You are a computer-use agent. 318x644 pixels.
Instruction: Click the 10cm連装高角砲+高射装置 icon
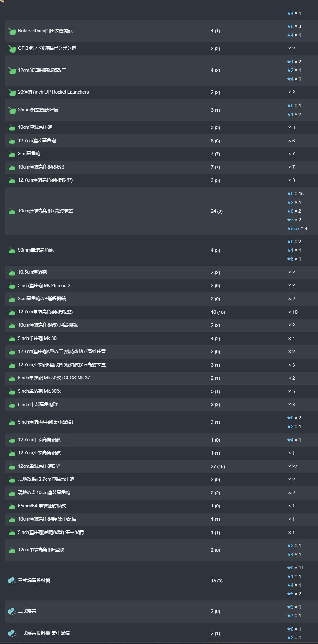click(x=12, y=211)
